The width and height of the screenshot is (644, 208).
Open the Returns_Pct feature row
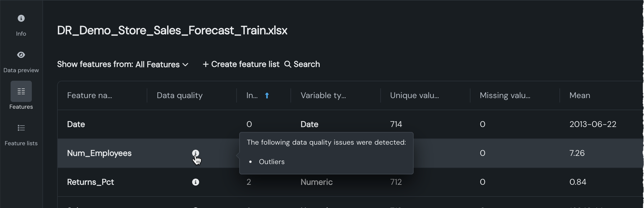point(90,182)
